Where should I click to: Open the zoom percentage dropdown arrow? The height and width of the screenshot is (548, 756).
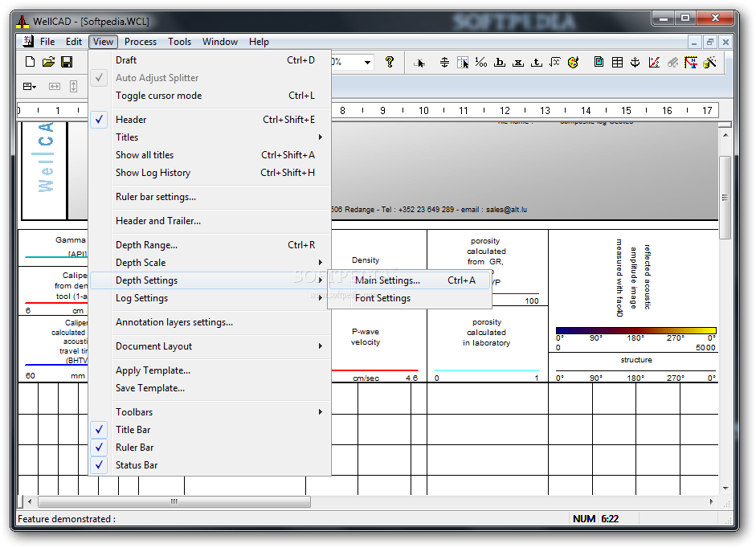click(367, 62)
